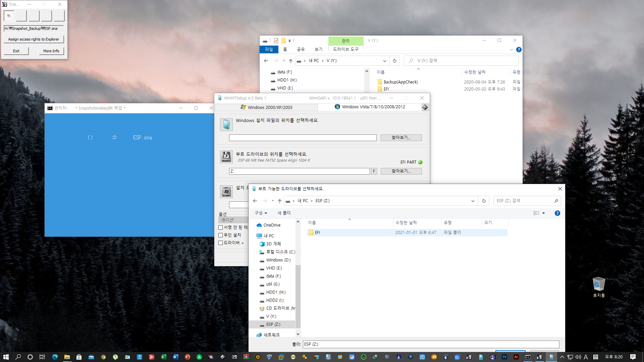Show hidden system tray icons

click(x=562, y=357)
